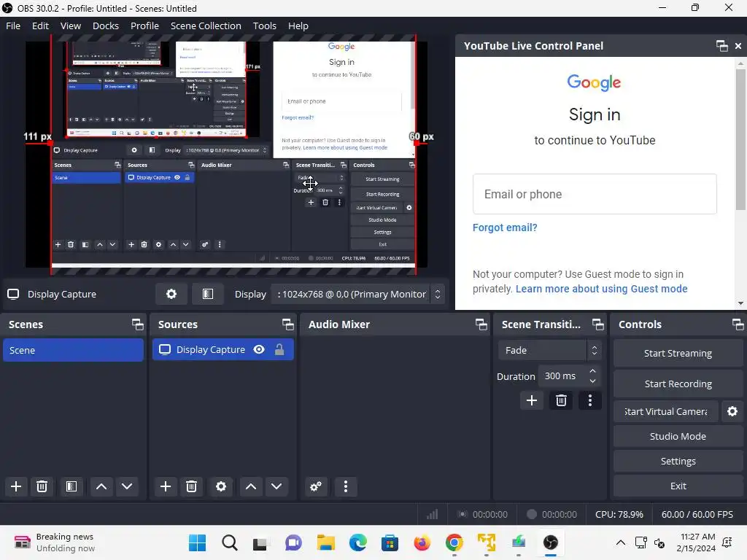The height and width of the screenshot is (560, 747).
Task: Click the Forgot email? link
Action: (x=505, y=227)
